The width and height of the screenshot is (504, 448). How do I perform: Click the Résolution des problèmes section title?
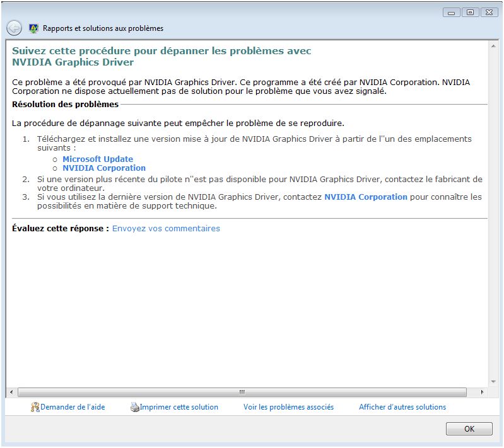65,105
